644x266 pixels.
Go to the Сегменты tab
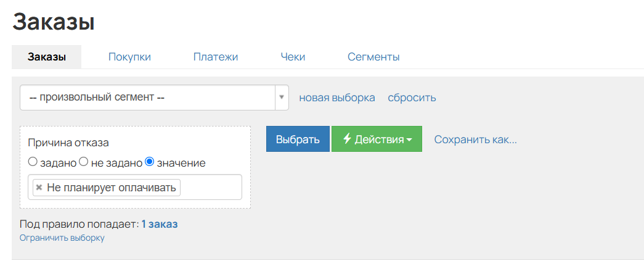pos(373,57)
